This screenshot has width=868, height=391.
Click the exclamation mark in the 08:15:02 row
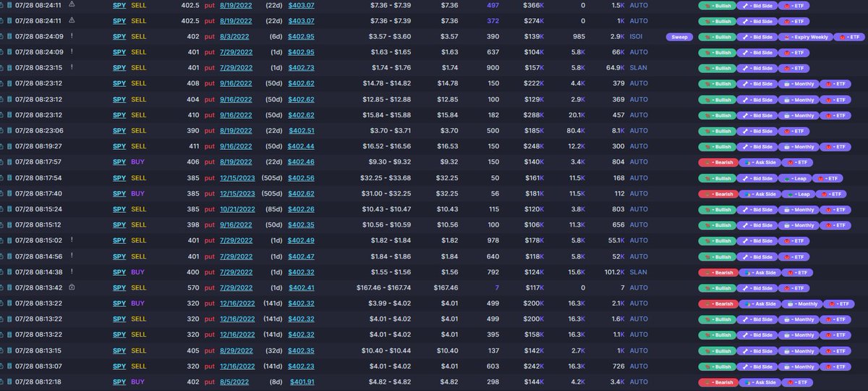coord(72,240)
